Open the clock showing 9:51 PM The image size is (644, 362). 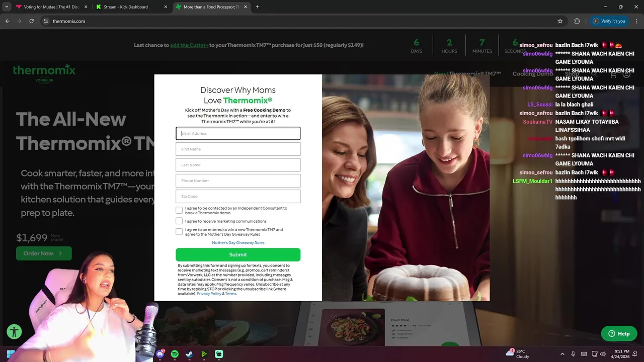tap(622, 354)
